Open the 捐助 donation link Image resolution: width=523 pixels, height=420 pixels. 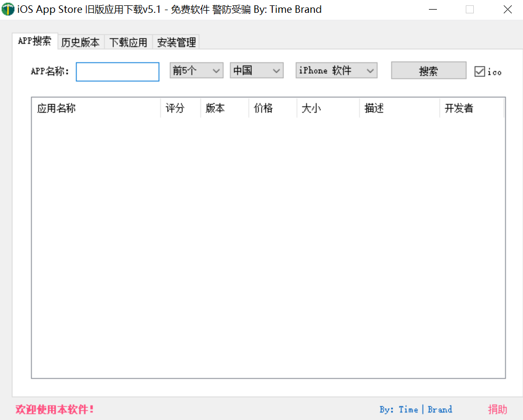pos(497,409)
